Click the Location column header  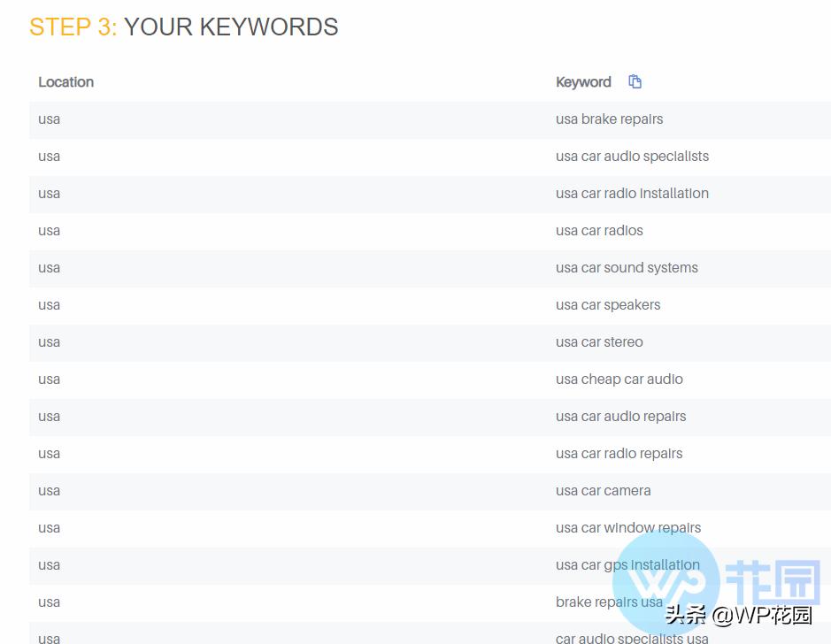[65, 82]
